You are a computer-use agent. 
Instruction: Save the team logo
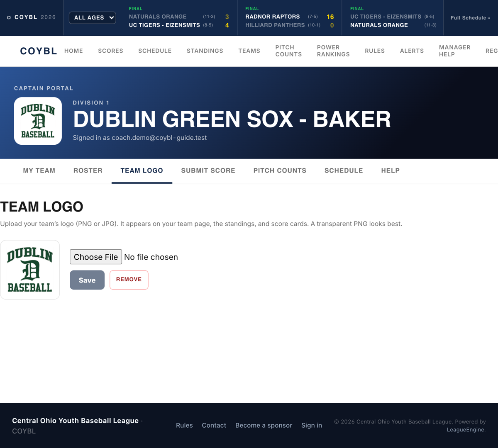coord(87,280)
